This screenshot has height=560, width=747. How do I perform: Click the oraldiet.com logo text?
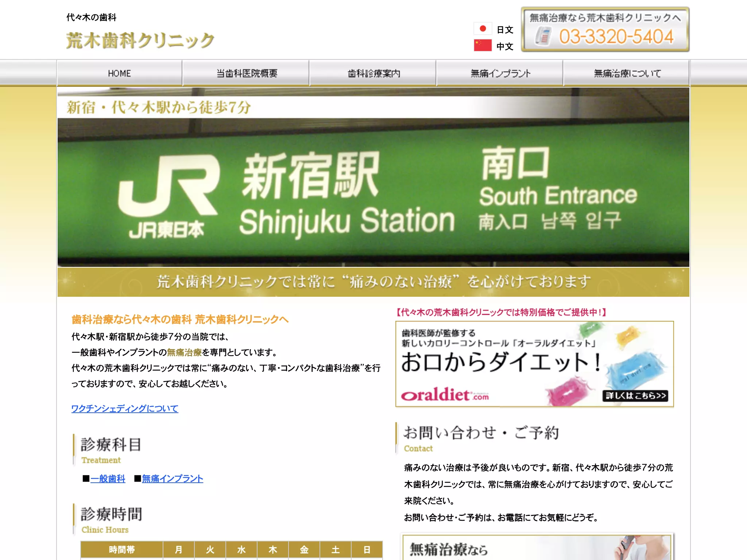(445, 395)
